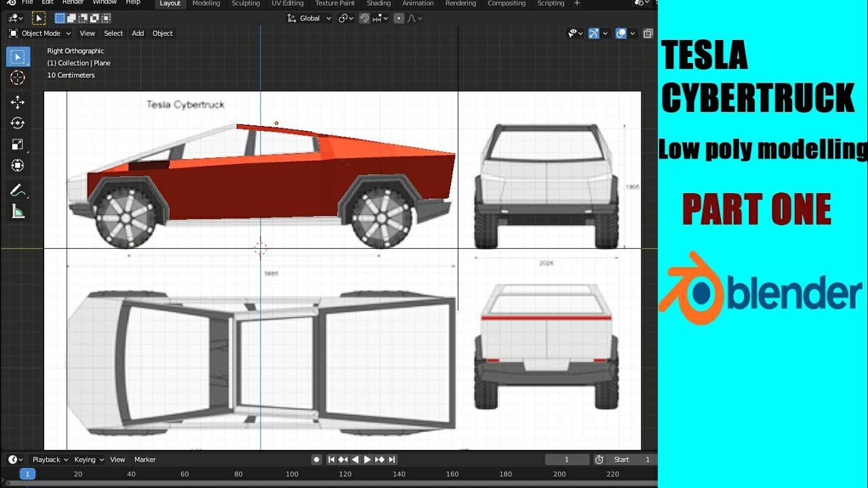
Task: Switch to the UV Editing workspace tab
Action: [x=288, y=3]
